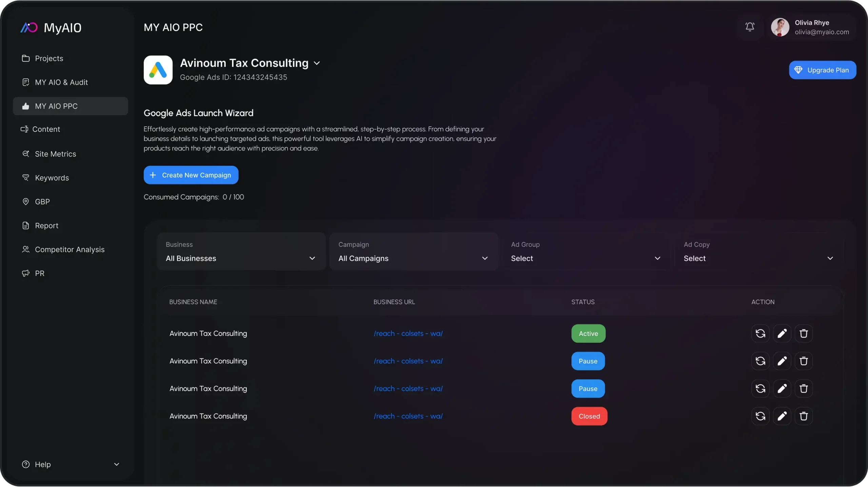Screen dimensions: 868x487
Task: Click Consumed Campaigns: 0 / 100 text
Action: coord(194,197)
